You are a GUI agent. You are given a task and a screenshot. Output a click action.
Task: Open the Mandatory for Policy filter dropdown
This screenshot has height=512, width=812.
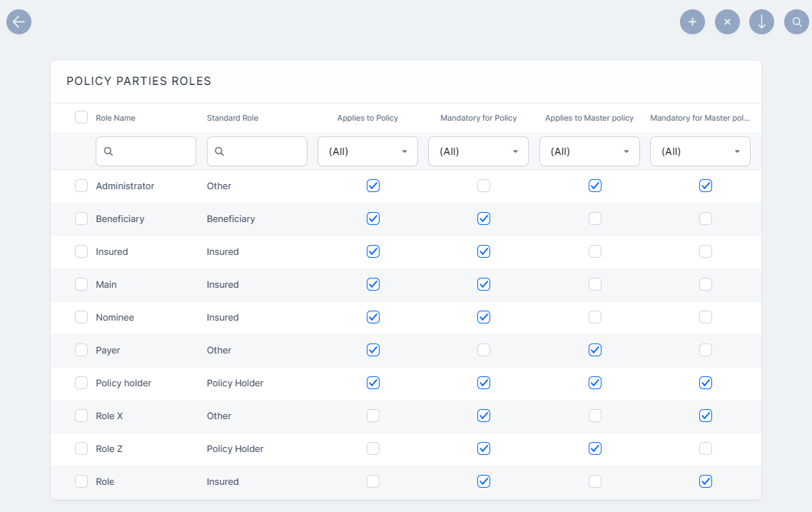point(478,151)
